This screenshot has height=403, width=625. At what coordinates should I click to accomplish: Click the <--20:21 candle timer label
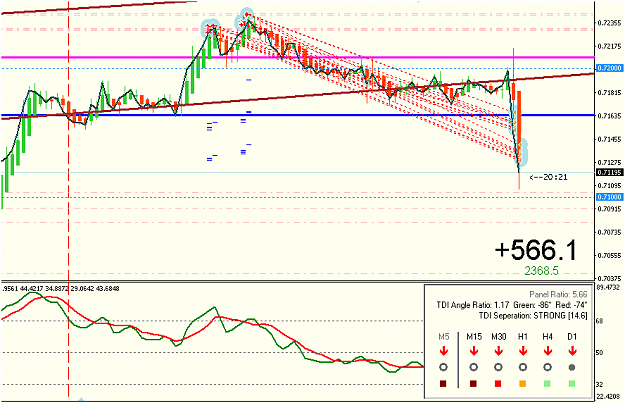click(548, 177)
